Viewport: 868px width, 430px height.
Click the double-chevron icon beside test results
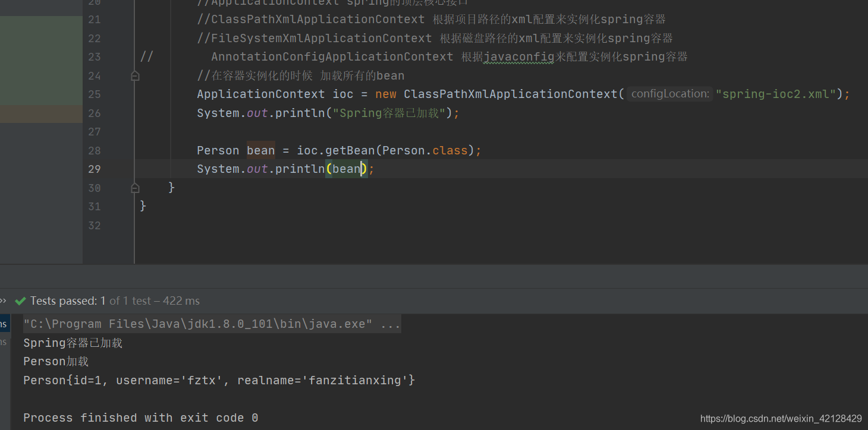[x=5, y=301]
